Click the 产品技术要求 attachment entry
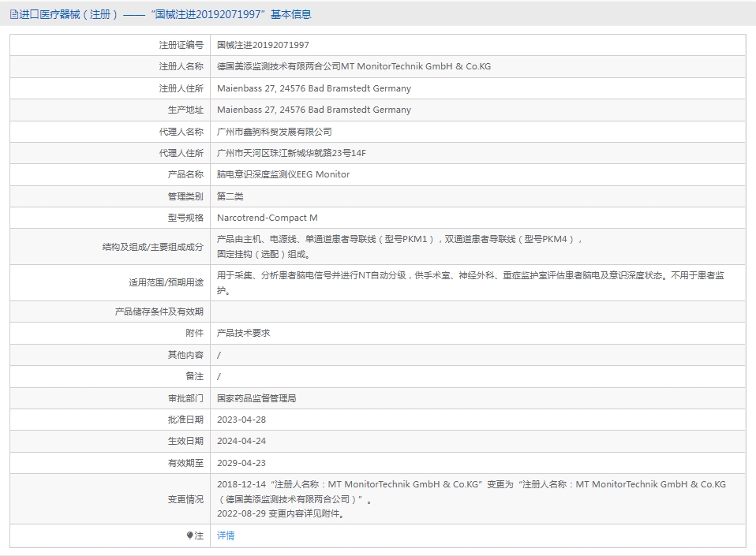The height and width of the screenshot is (556, 756). (243, 333)
